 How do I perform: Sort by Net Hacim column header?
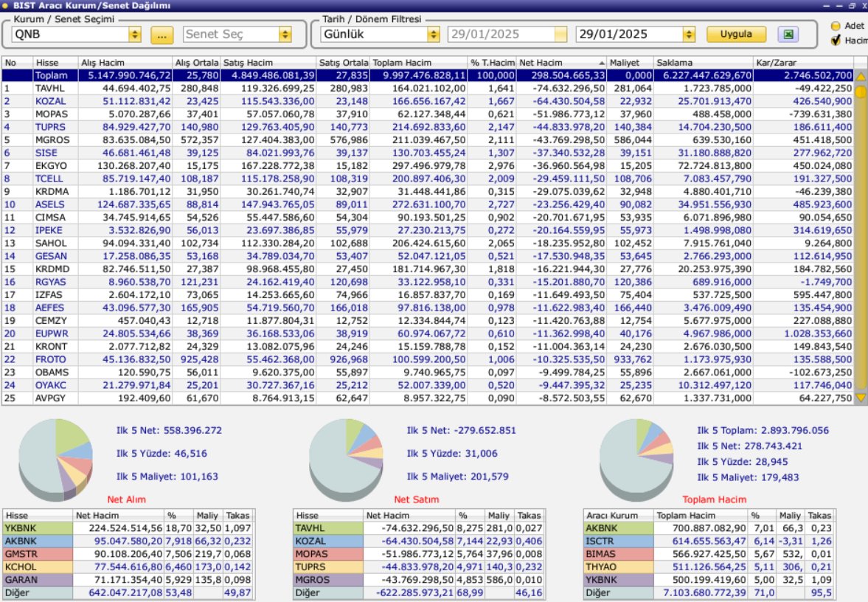coord(561,63)
